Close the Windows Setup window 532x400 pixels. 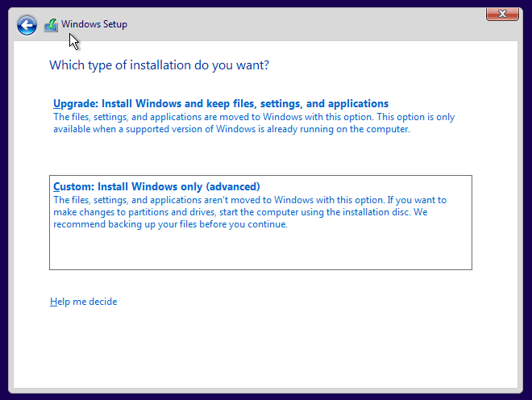click(502, 14)
